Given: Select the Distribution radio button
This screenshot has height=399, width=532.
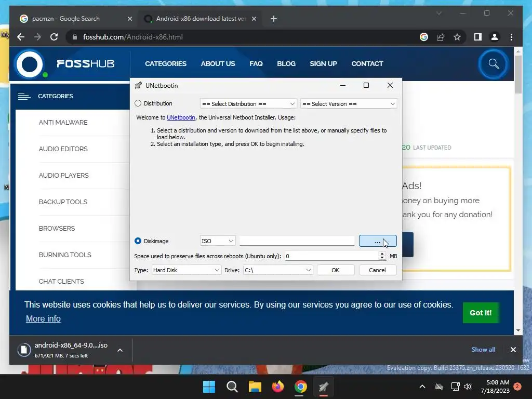Looking at the screenshot, I should click(x=138, y=103).
